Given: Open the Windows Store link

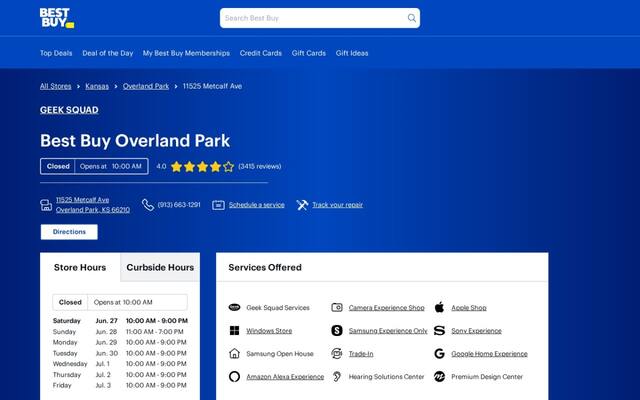Looking at the screenshot, I should pyautogui.click(x=269, y=331).
